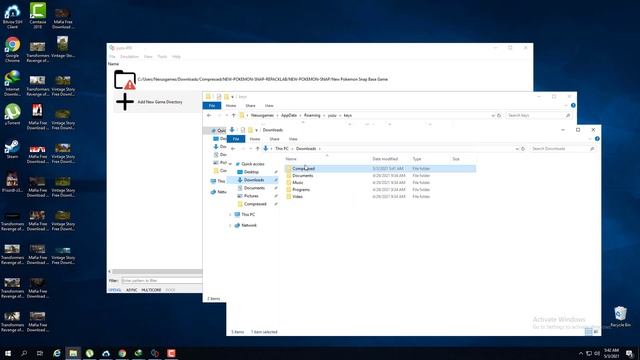Open the Action Center notifications icon
Screen dimensions: 640x360
630,353
